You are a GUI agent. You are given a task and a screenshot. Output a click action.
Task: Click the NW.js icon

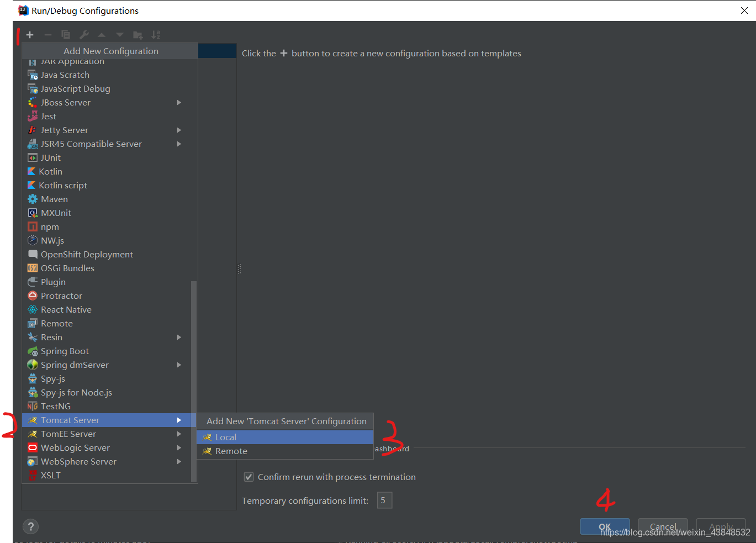tap(33, 240)
